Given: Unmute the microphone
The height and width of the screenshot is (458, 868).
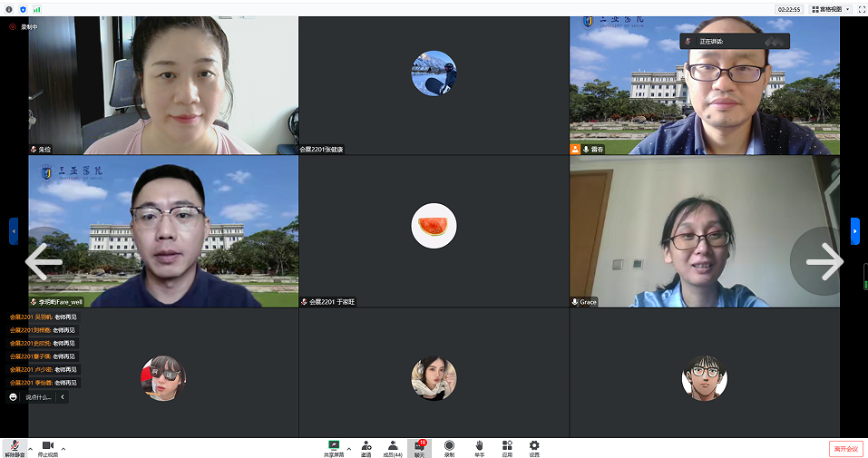Looking at the screenshot, I should pos(15,448).
